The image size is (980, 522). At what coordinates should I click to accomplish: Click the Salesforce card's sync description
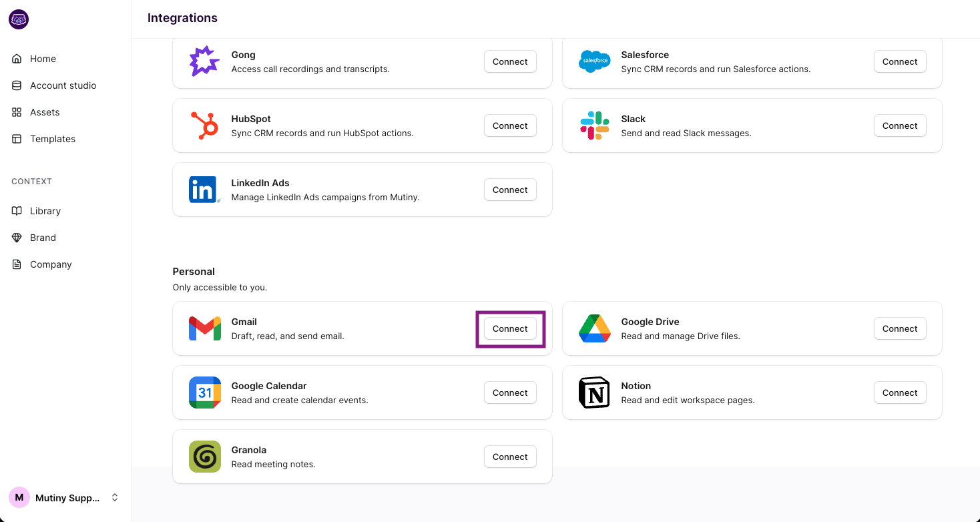click(716, 69)
